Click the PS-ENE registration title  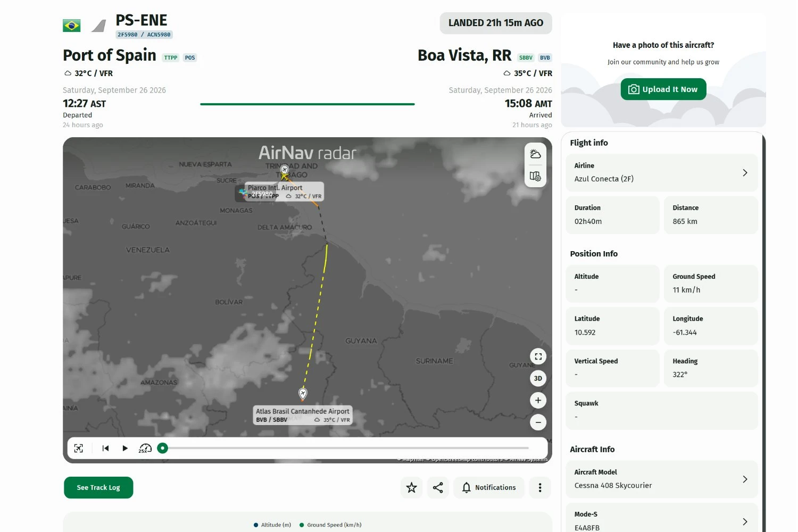coord(142,20)
